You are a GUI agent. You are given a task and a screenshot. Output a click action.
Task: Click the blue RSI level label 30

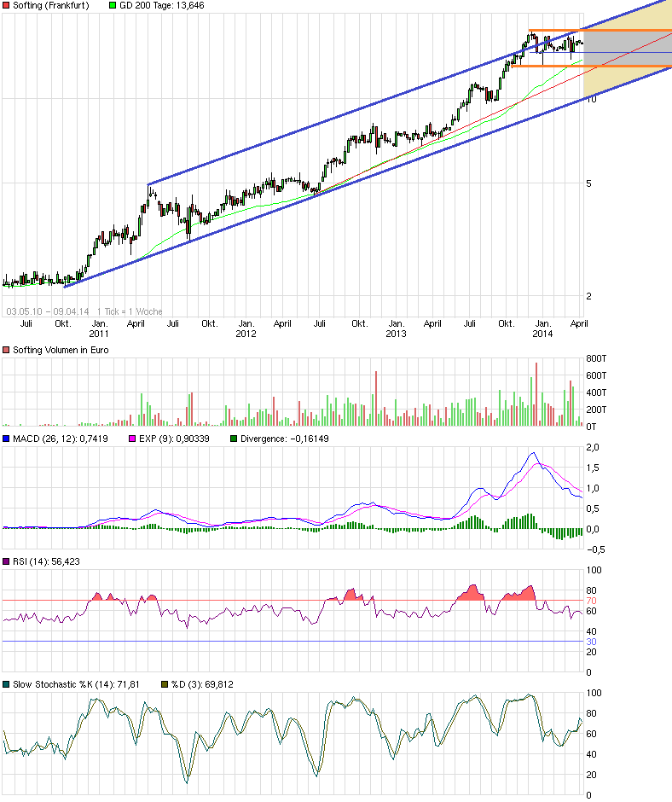[591, 642]
